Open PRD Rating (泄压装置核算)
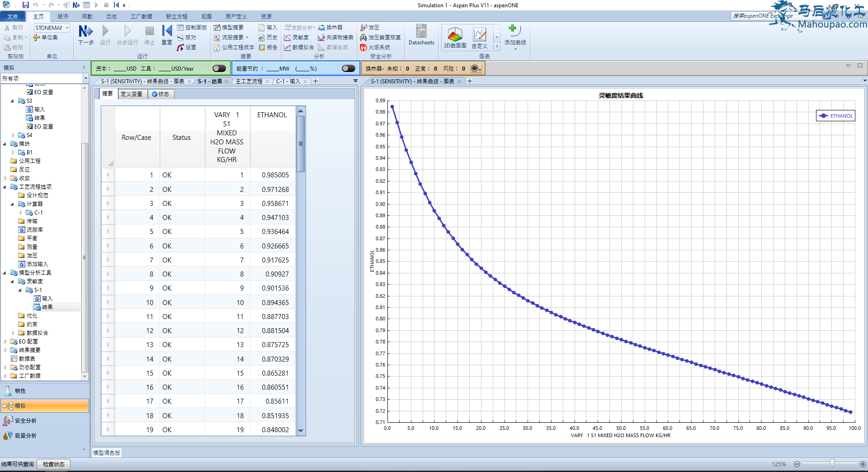This screenshot has width=868, height=472. (x=380, y=38)
